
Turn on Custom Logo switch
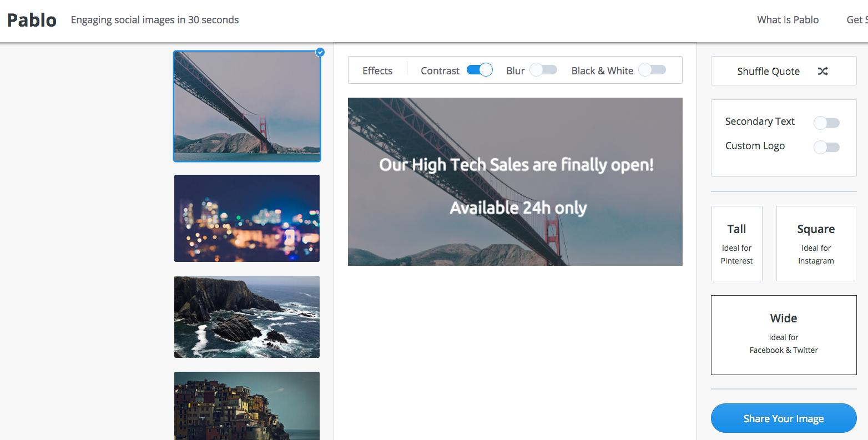point(826,147)
